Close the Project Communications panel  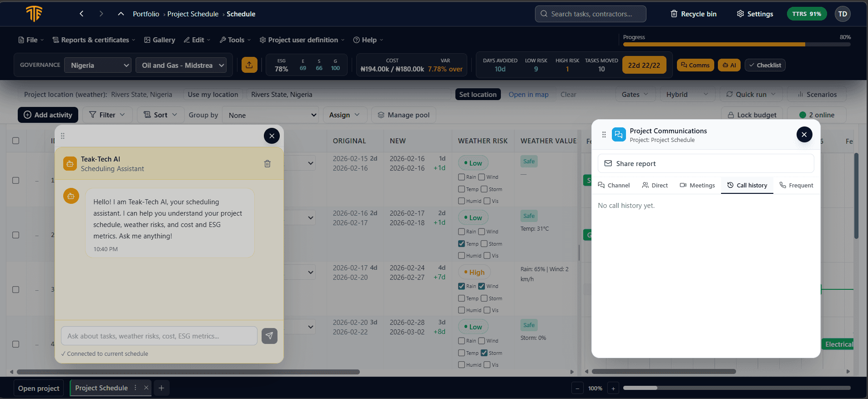[804, 134]
